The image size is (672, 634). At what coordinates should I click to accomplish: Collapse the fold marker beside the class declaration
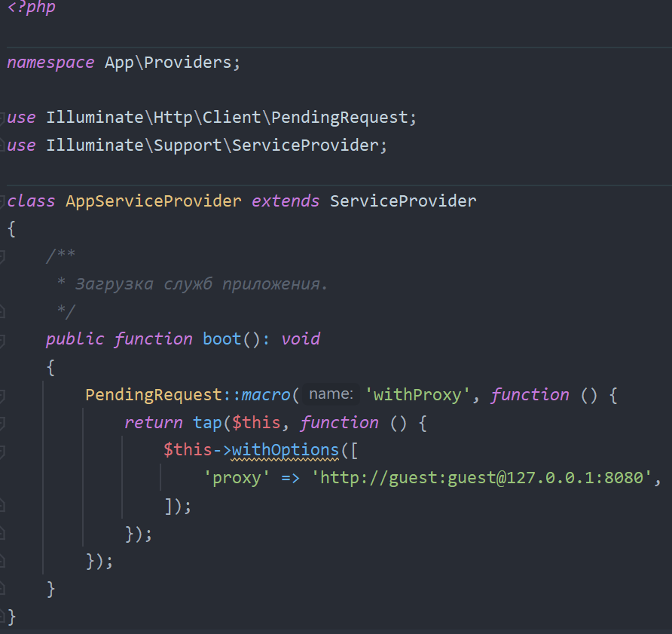point(2,201)
